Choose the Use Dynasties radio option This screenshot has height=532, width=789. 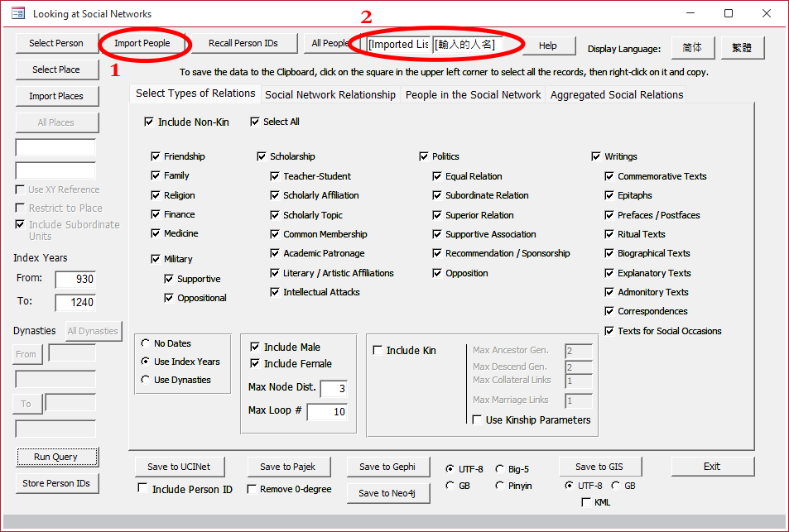pos(146,380)
